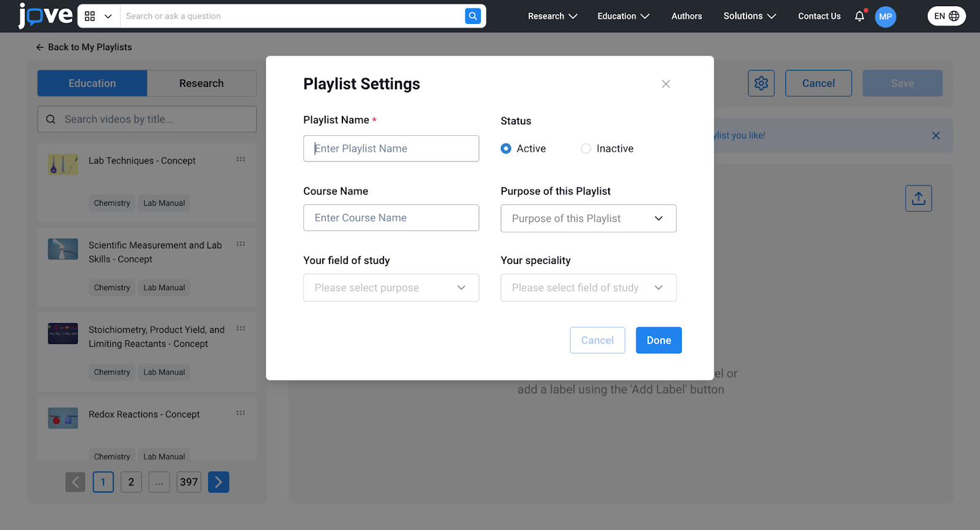Screen dimensions: 980x530
Task: Open the Research menu in top navigation
Action: [552, 17]
